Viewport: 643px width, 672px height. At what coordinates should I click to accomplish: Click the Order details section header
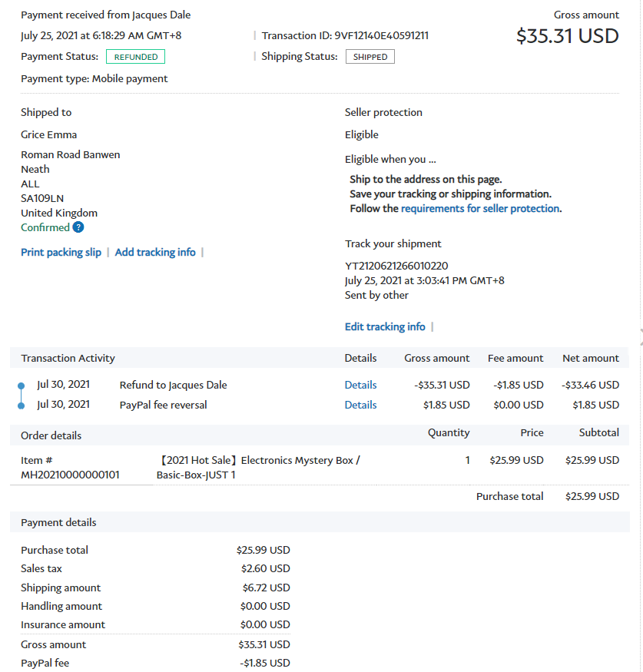tap(51, 435)
